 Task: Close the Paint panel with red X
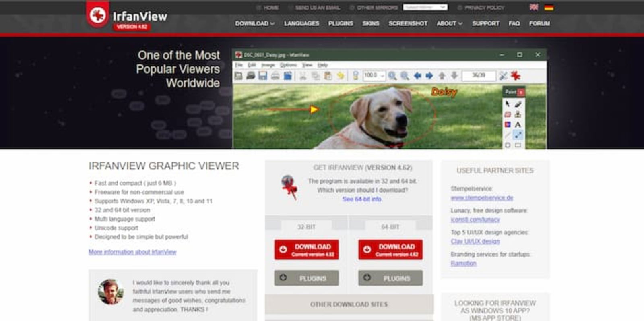(x=521, y=92)
